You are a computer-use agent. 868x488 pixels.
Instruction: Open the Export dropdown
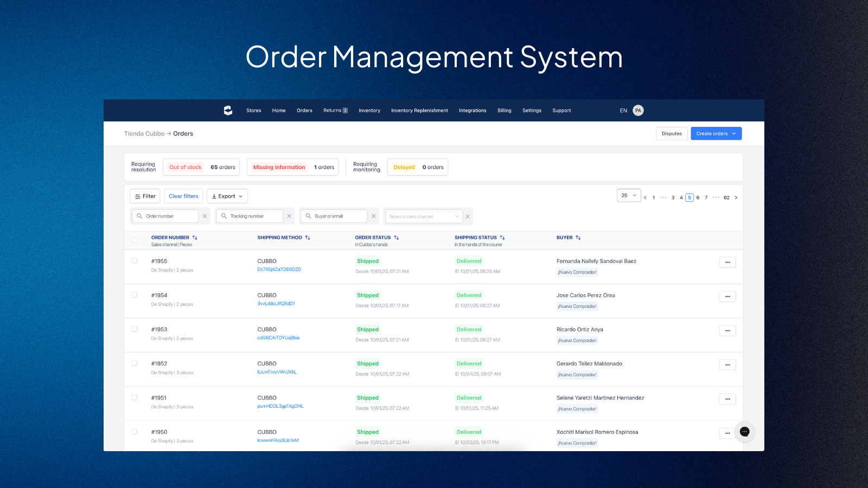click(227, 196)
